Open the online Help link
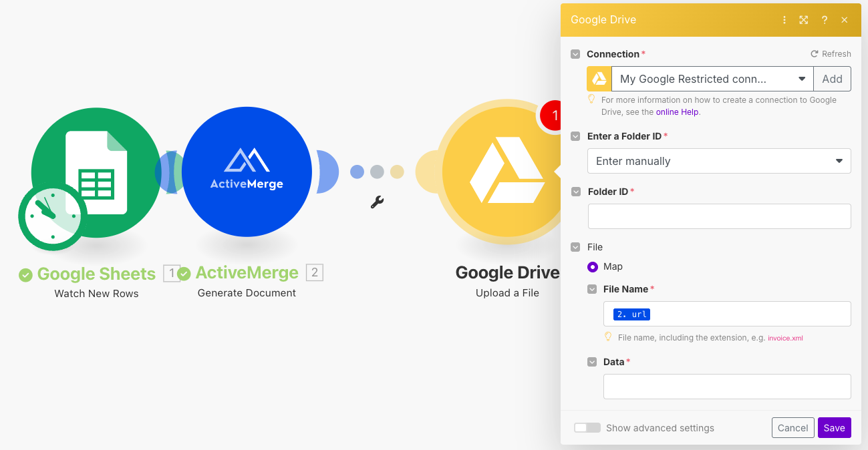868x450 pixels. point(677,111)
